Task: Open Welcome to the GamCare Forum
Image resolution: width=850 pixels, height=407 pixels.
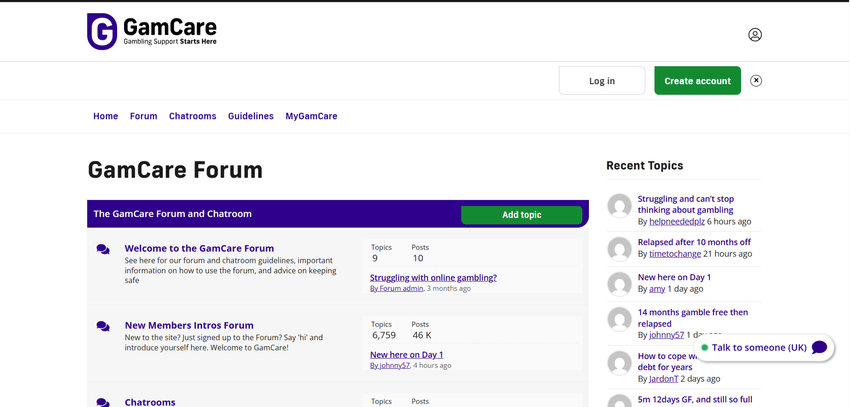Action: [x=199, y=248]
